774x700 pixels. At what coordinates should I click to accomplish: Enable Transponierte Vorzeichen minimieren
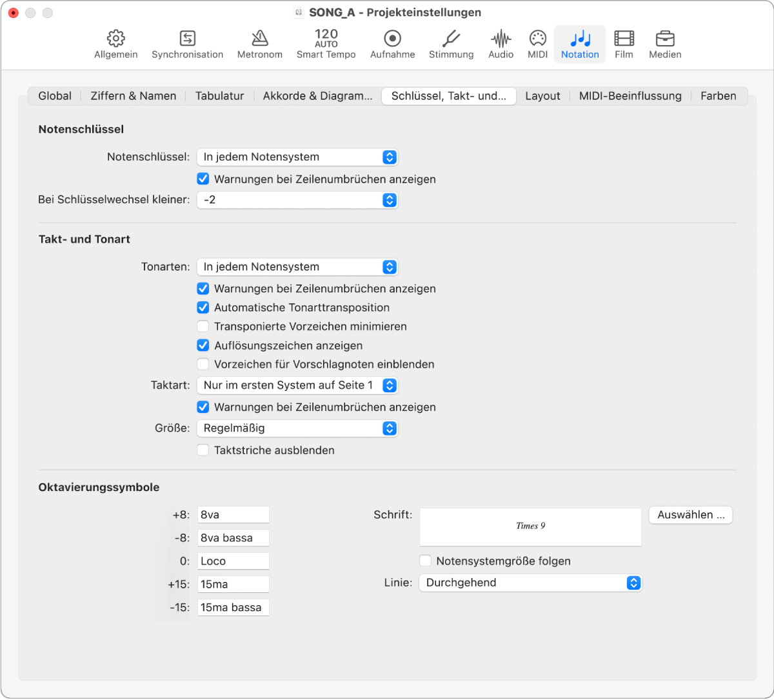tap(203, 326)
